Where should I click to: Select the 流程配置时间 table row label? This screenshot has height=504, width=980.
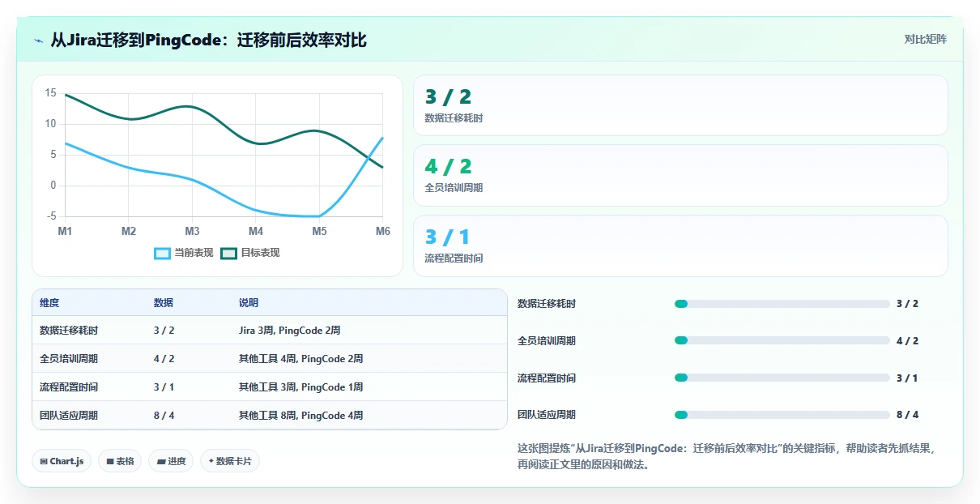pos(69,387)
